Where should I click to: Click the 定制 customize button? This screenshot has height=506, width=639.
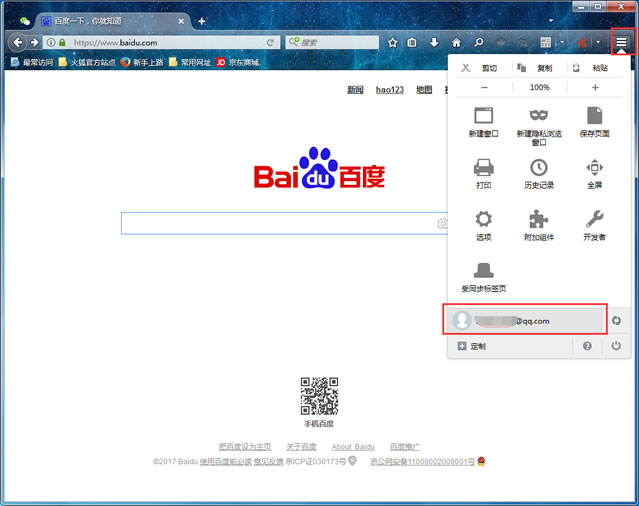click(x=472, y=346)
